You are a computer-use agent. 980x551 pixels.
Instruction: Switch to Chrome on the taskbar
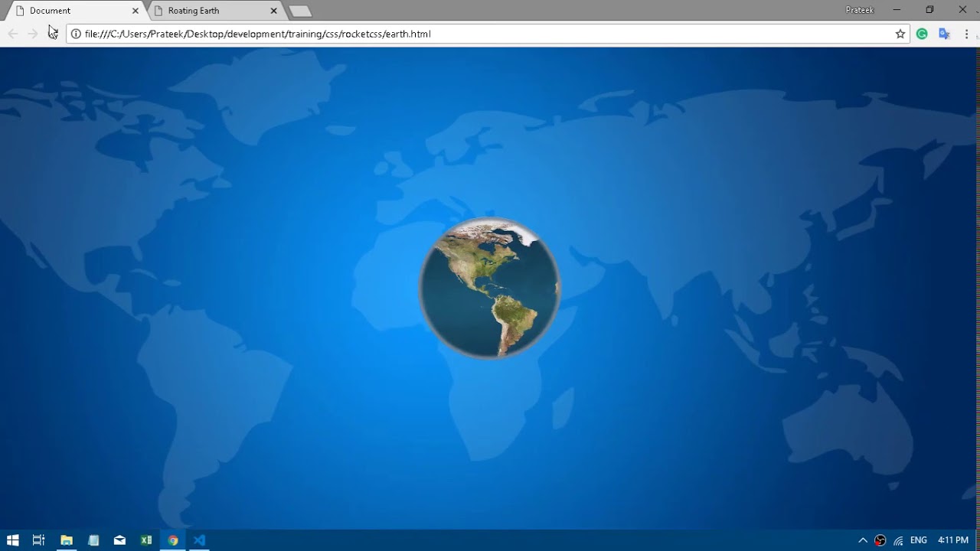173,540
